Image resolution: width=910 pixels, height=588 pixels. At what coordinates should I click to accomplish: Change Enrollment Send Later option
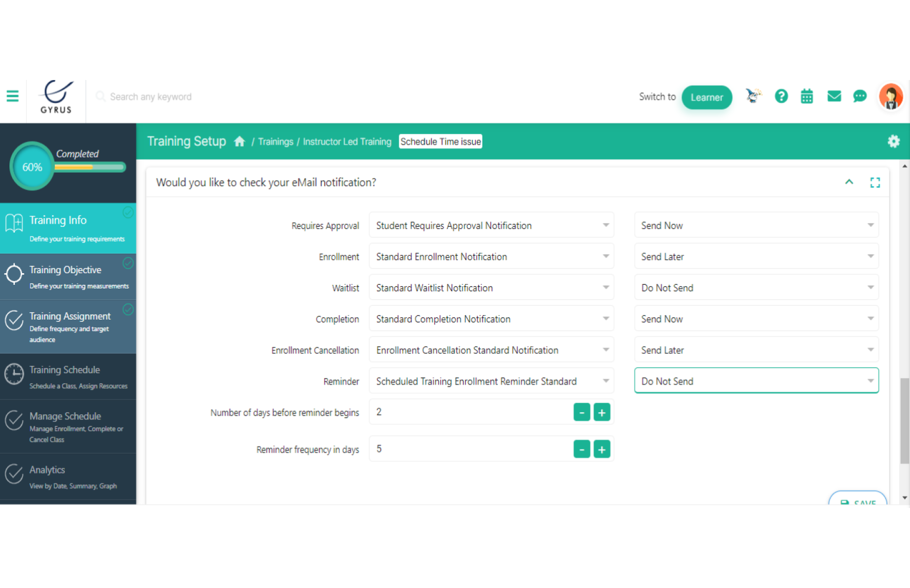click(756, 256)
